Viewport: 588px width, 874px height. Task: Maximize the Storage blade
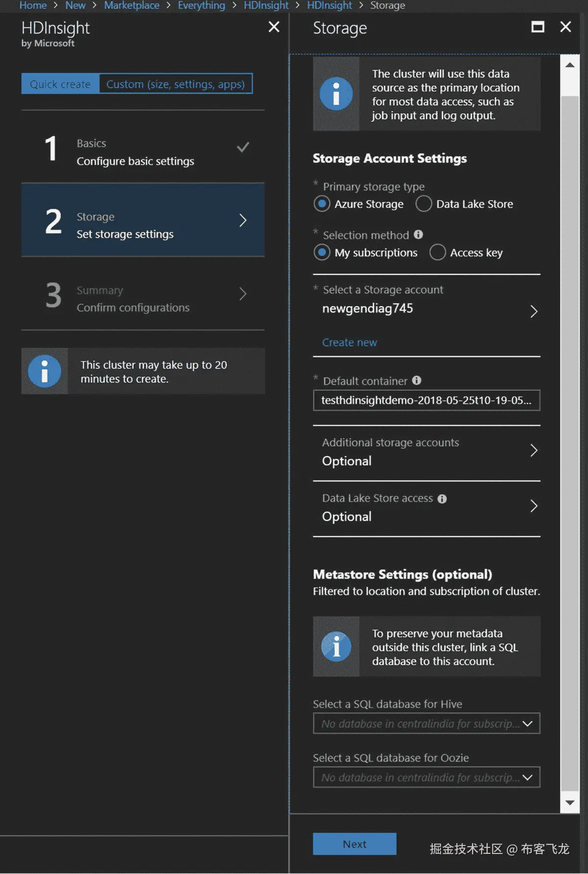click(538, 27)
